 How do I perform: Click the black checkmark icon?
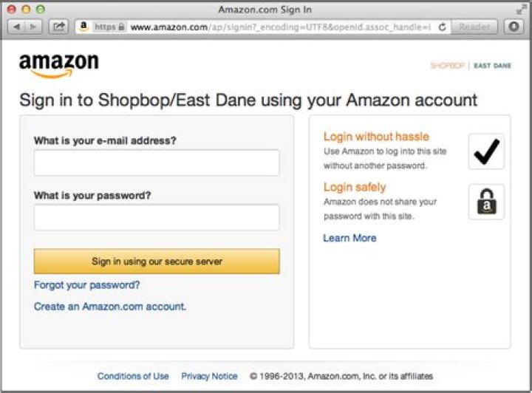486,151
